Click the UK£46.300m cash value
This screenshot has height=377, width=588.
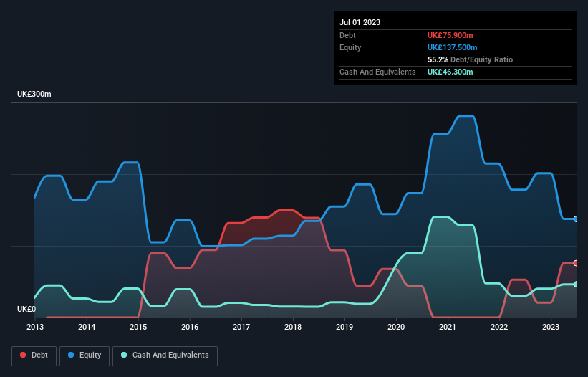point(450,72)
